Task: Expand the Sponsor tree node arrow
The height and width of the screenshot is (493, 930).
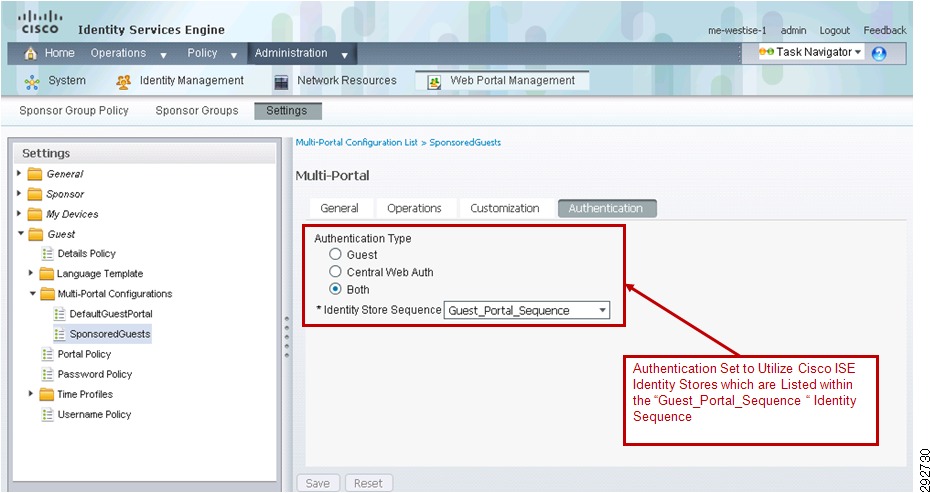Action: click(x=20, y=194)
